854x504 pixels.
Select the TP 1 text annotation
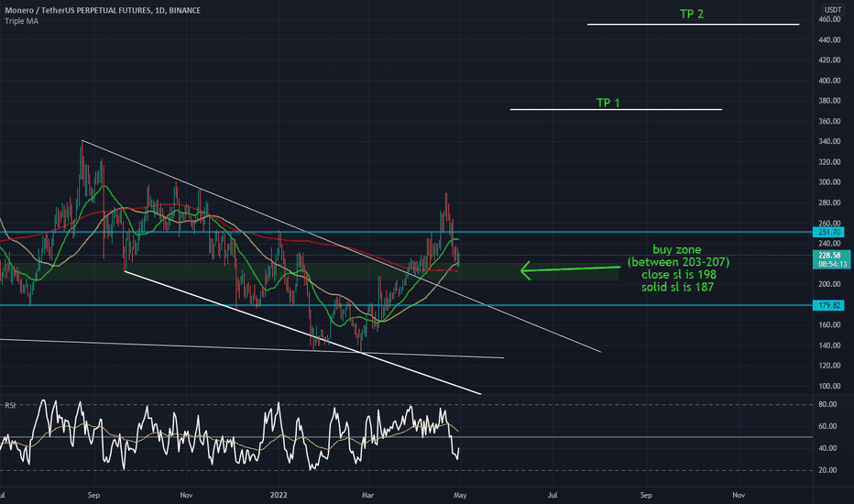[608, 103]
